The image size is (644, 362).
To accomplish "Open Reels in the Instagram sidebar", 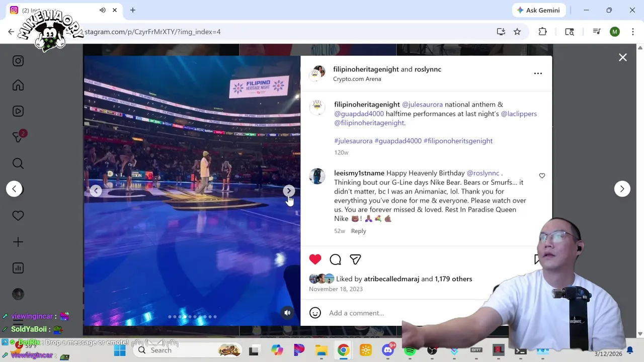I will [x=18, y=111].
